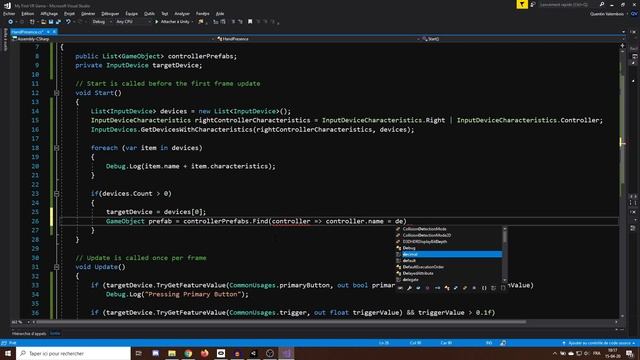Select decimal in the IntelliSense list
Viewport: 640px width, 360px height.
448,254
